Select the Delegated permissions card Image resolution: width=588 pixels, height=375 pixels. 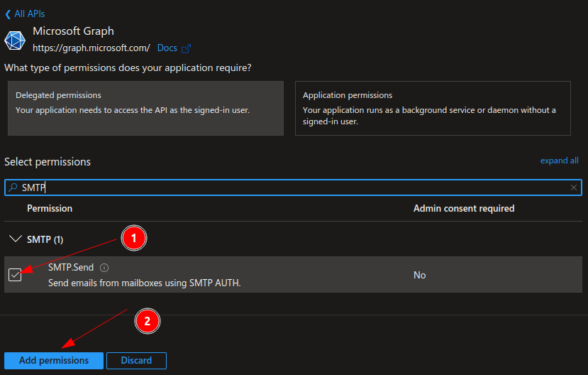(145, 108)
